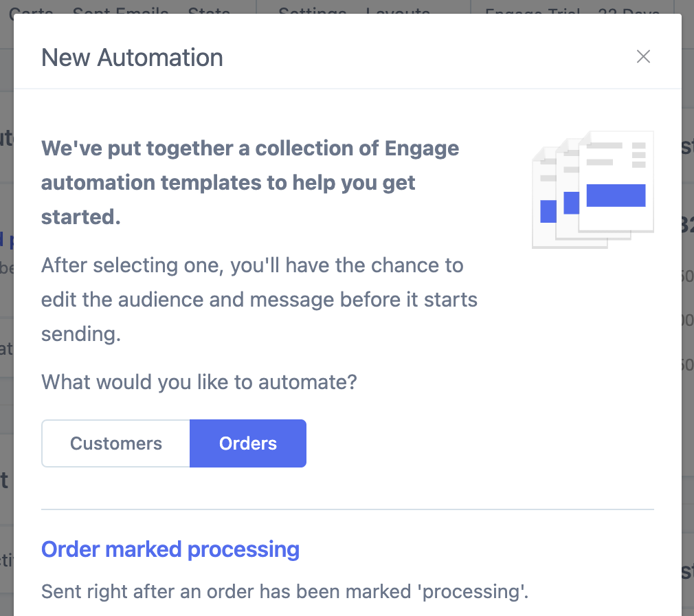The height and width of the screenshot is (616, 694).
Task: Click the stacked documents template illustration
Action: point(592,189)
